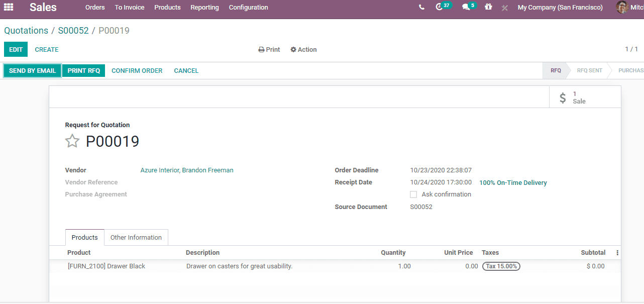The image size is (644, 304).
Task: Go to Quotations breadcrumb
Action: coord(26,31)
